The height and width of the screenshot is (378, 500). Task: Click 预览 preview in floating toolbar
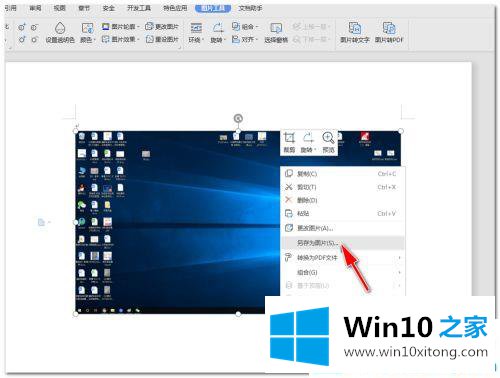(328, 142)
